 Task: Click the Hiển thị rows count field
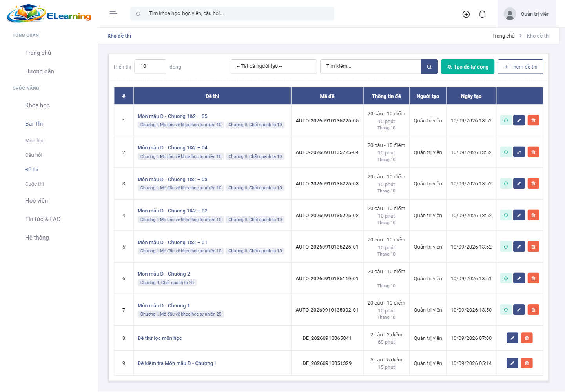(x=150, y=67)
